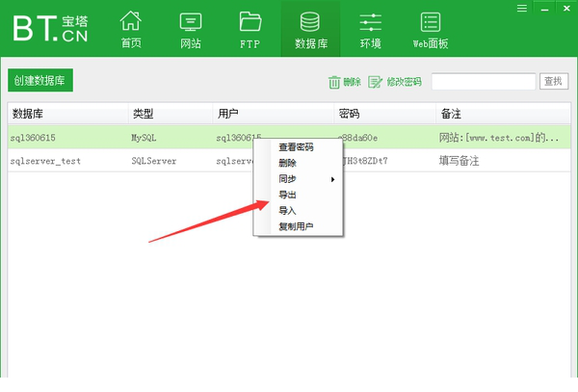Click the database search input field
This screenshot has width=578, height=392.
click(x=483, y=82)
